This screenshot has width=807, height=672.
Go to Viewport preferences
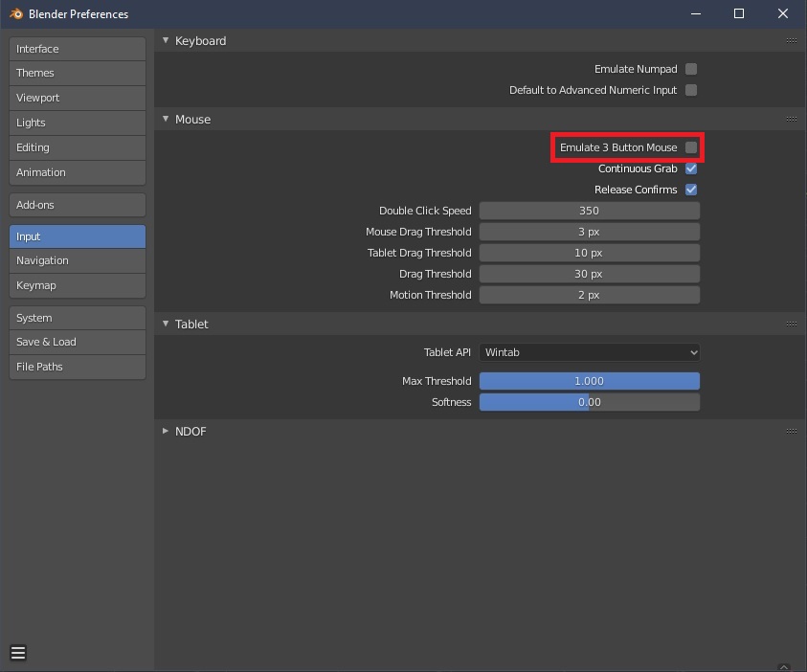(x=78, y=98)
